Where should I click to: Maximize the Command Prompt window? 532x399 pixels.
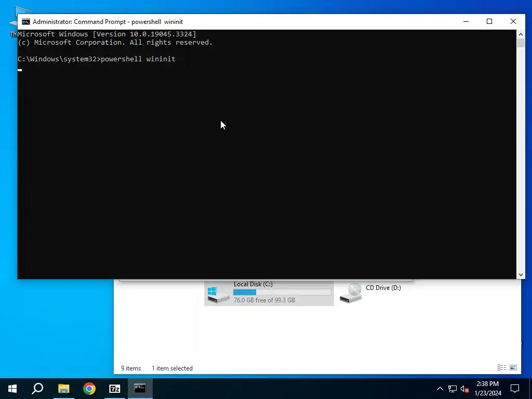489,22
